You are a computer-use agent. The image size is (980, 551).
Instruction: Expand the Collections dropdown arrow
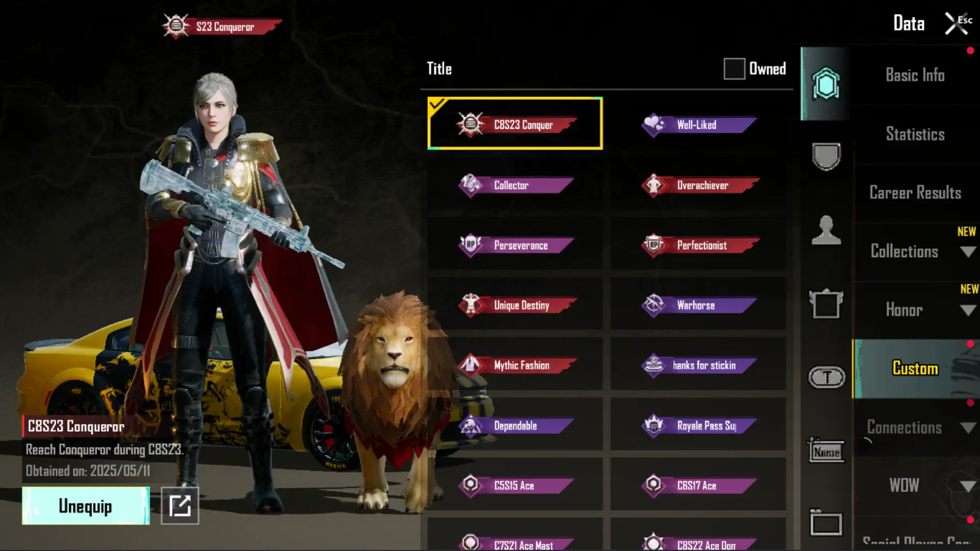tap(968, 252)
